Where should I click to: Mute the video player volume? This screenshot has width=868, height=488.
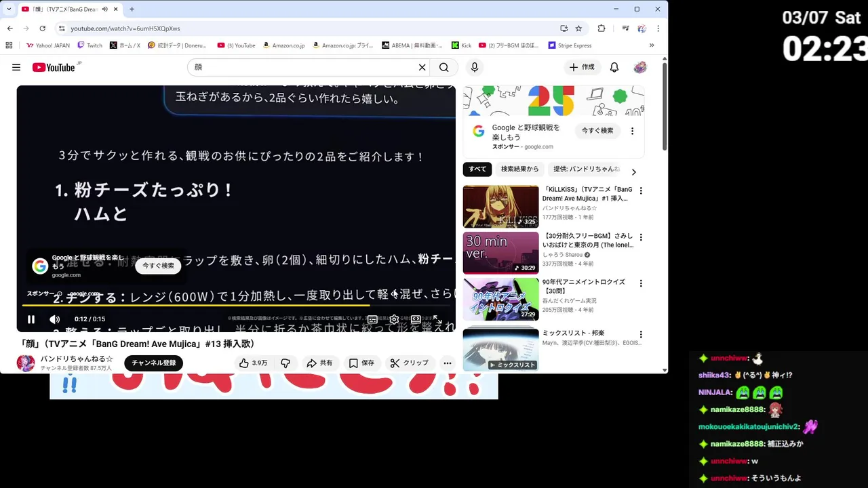55,319
